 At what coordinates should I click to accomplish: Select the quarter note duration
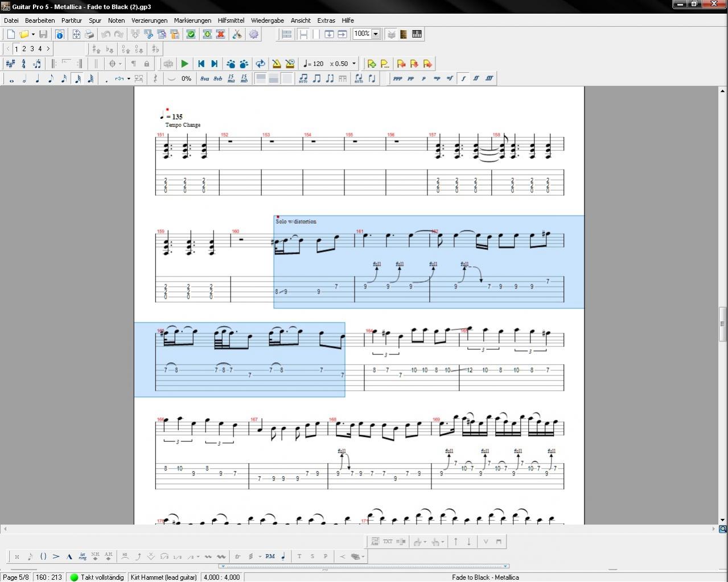pyautogui.click(x=38, y=79)
